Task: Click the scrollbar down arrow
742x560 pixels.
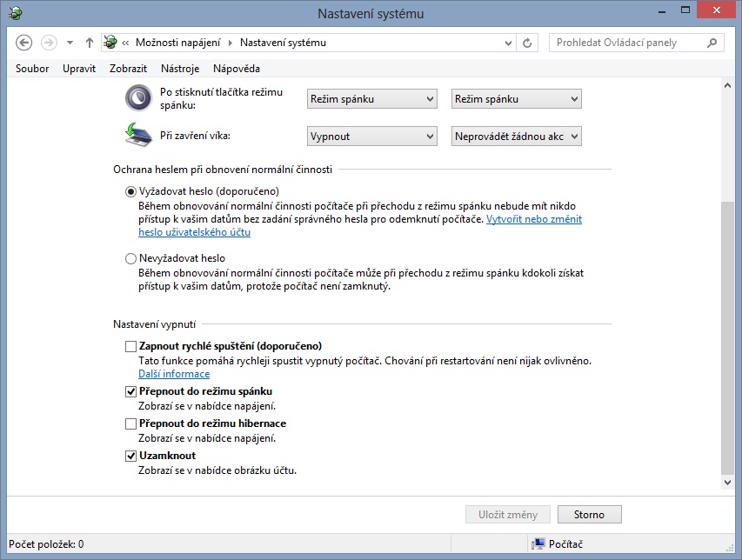Action: click(x=728, y=483)
